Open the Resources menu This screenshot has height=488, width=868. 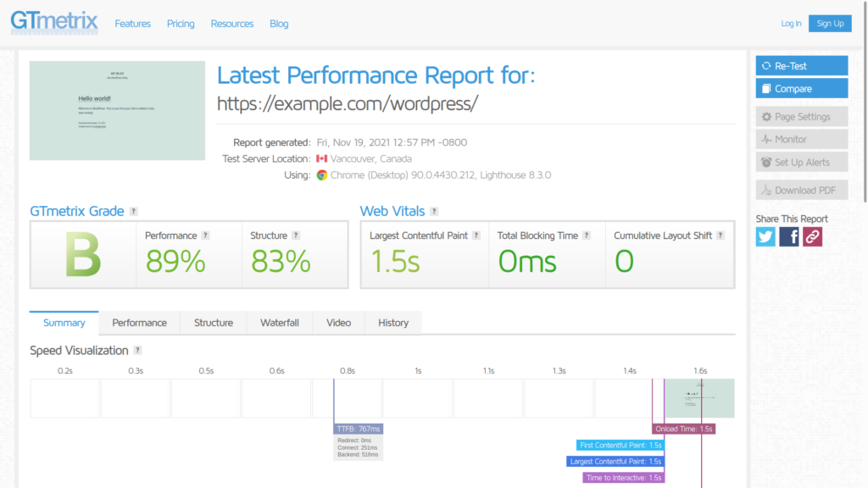(232, 24)
